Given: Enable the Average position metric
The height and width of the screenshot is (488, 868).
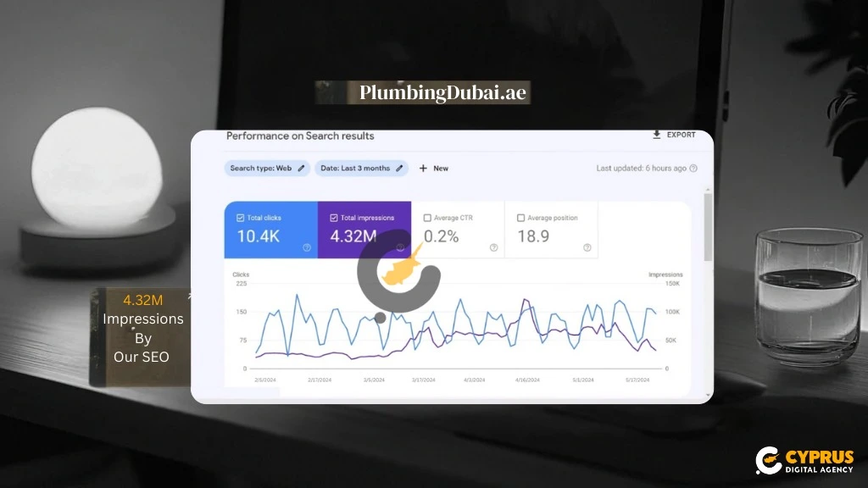Looking at the screenshot, I should 521,217.
